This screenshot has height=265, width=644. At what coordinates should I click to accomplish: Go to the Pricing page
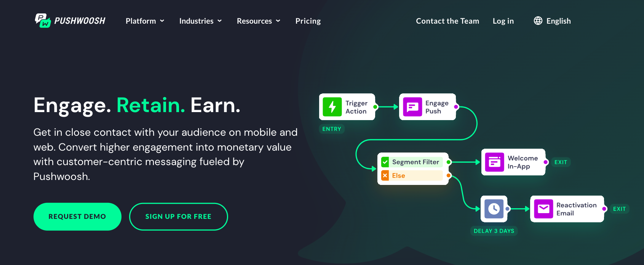[308, 21]
